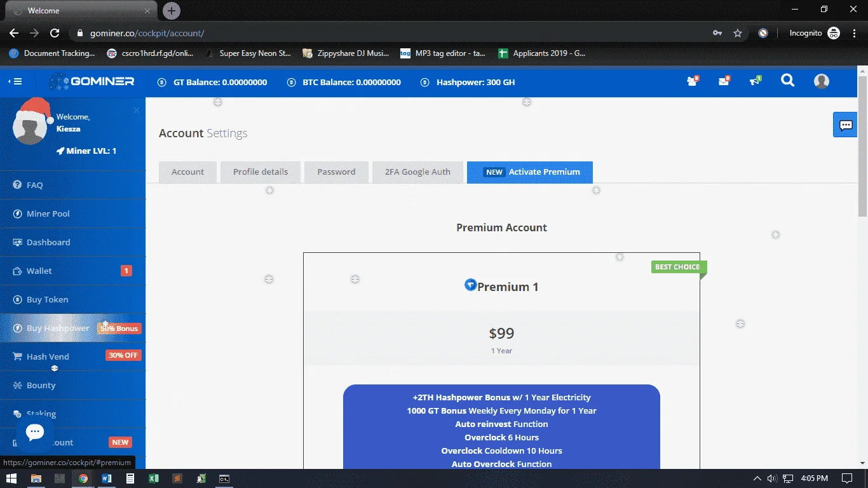The width and height of the screenshot is (868, 488).
Task: Open the user avatar menu in header
Action: pos(822,81)
